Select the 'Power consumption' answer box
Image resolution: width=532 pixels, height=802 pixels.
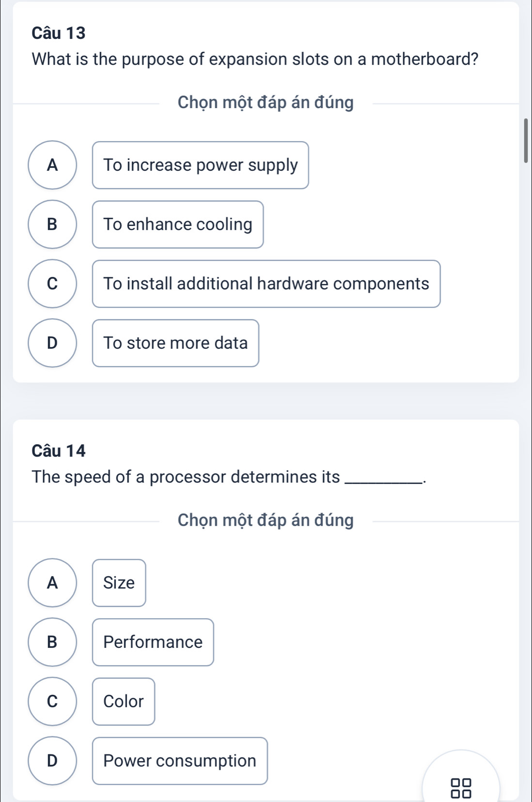(x=180, y=760)
